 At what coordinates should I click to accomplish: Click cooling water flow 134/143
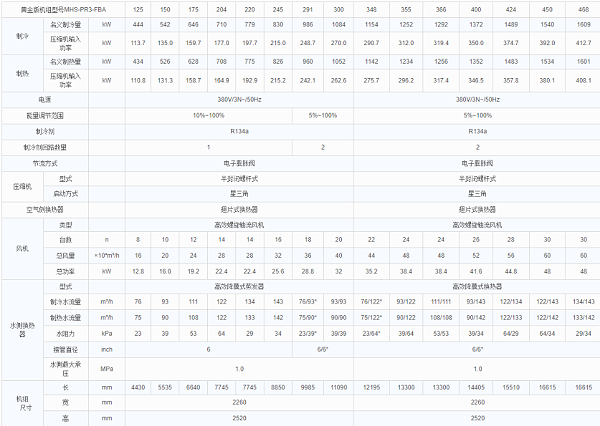click(584, 302)
